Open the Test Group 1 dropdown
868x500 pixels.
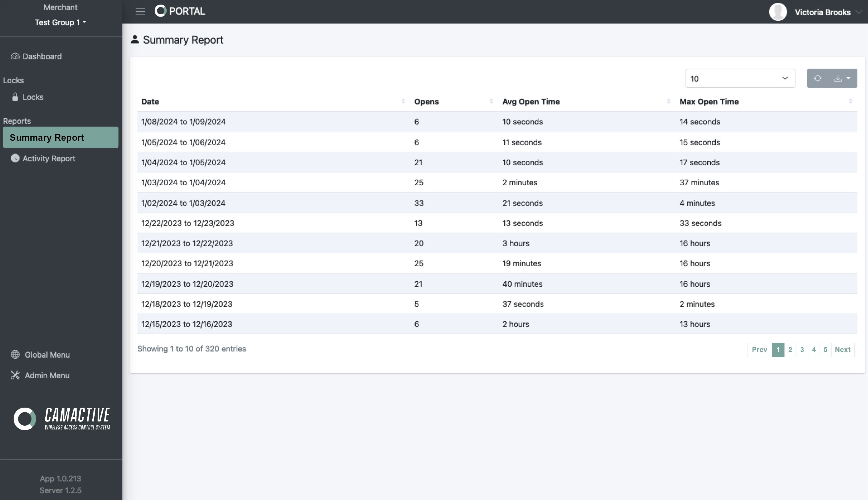61,22
